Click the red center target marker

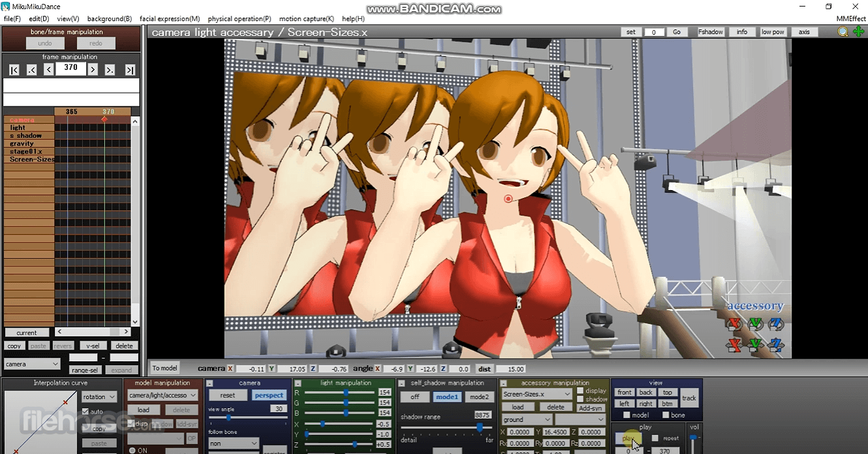coord(508,199)
